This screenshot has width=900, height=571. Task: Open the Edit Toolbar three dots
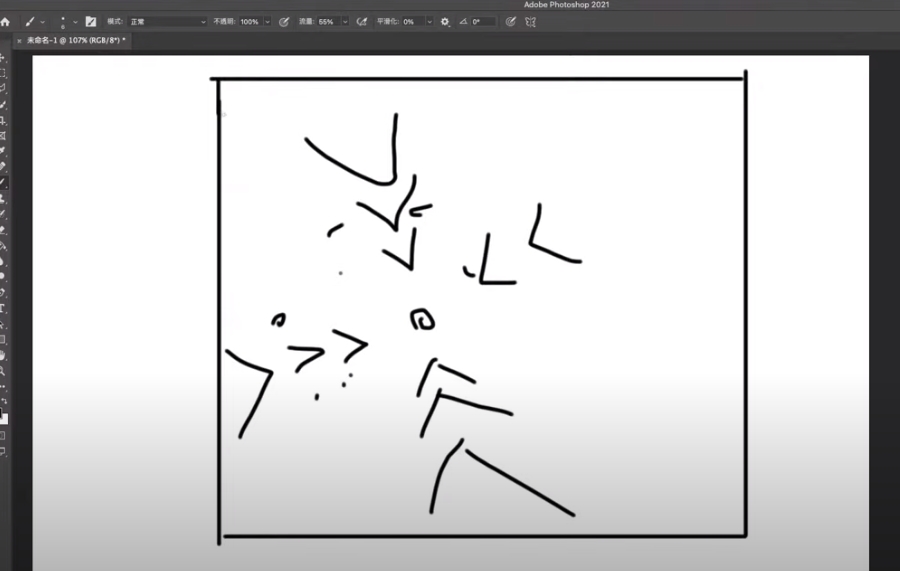(3, 387)
